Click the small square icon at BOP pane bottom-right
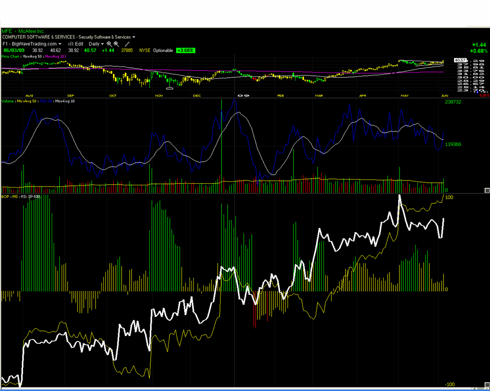The height and width of the screenshot is (391, 490). tap(487, 384)
